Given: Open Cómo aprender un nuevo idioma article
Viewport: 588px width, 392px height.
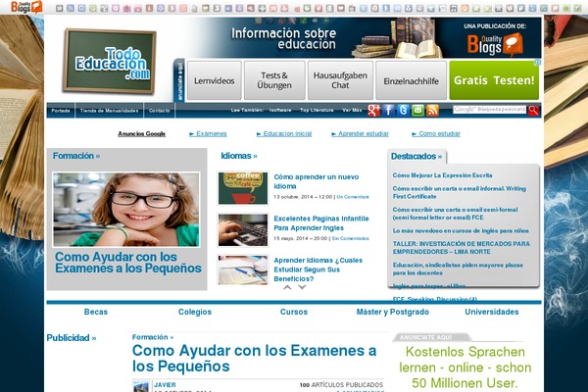Looking at the screenshot, I should point(317,181).
